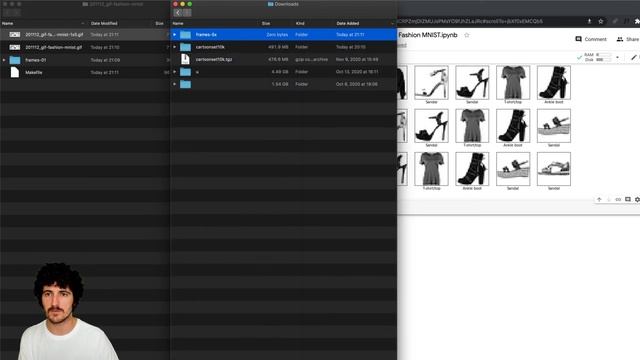The image size is (640, 360).
Task: Click the 4.49 GB folder icon
Action: [185, 72]
